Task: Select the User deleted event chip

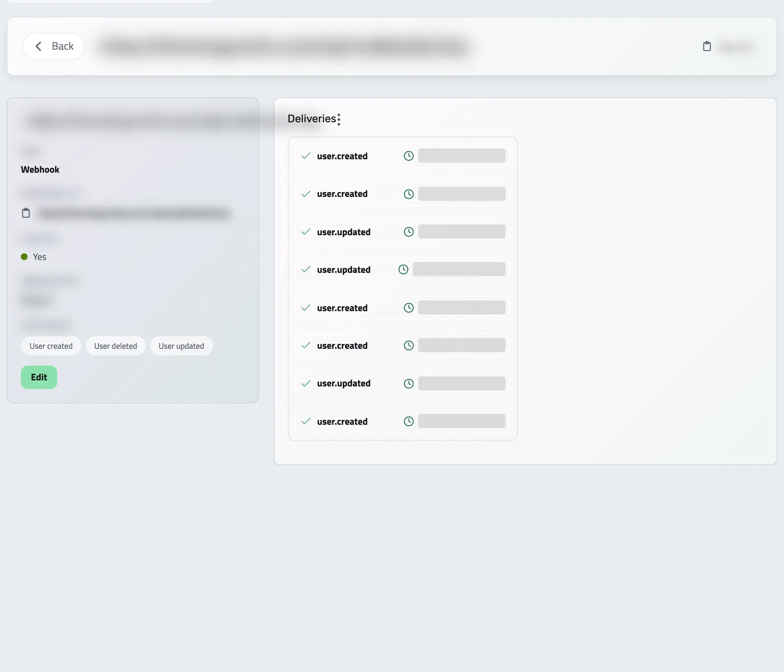Action: [x=116, y=346]
